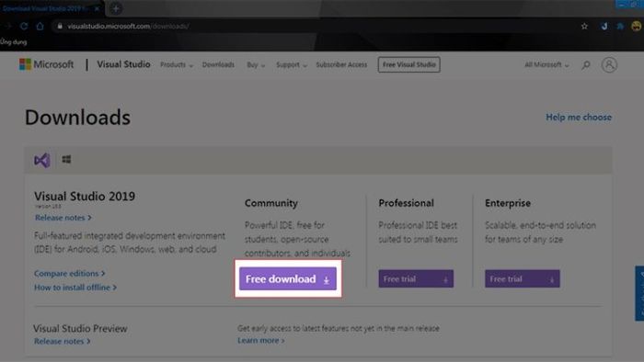
Task: Open Visual Studio Preview Release notes link
Action: pos(62,341)
